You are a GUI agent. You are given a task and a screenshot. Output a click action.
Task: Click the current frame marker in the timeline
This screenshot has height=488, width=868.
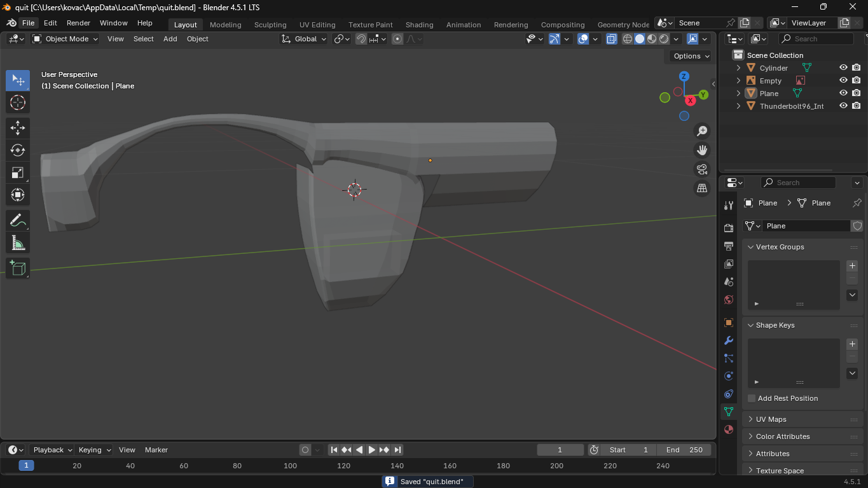click(26, 466)
